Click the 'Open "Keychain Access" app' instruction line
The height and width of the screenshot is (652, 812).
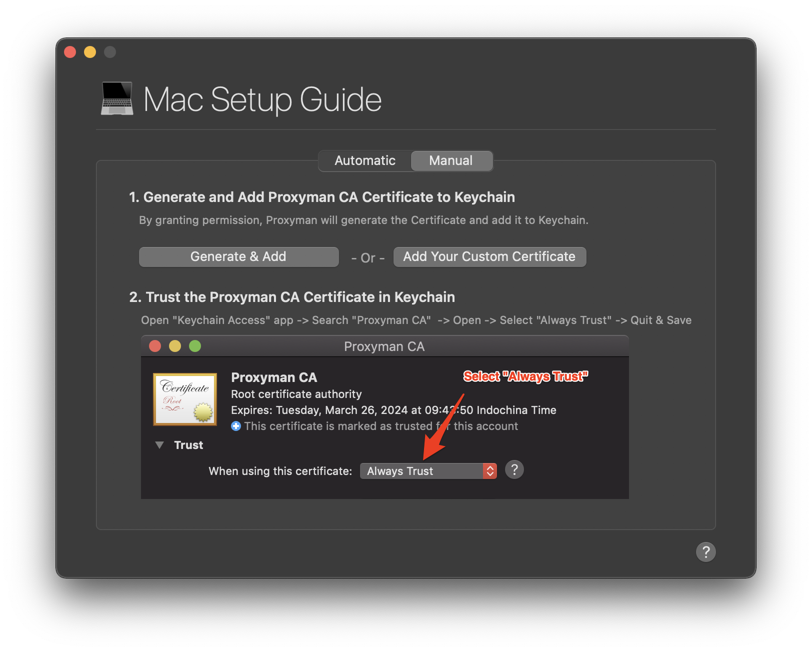[416, 320]
